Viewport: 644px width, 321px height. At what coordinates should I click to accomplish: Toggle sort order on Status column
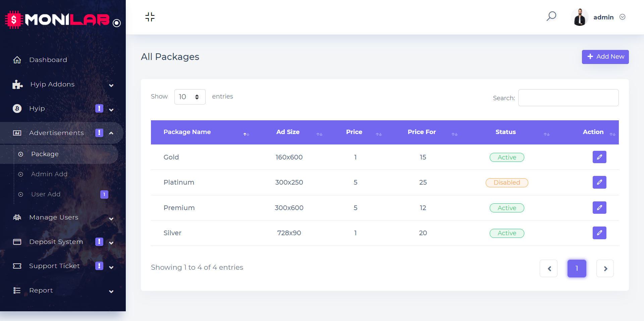pos(505,132)
